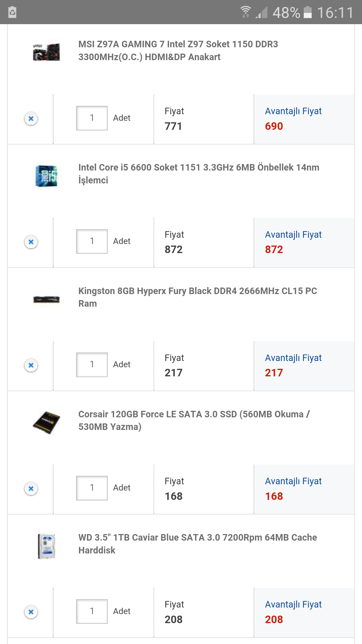Edit quantity field for MSI motherboard

tap(92, 118)
